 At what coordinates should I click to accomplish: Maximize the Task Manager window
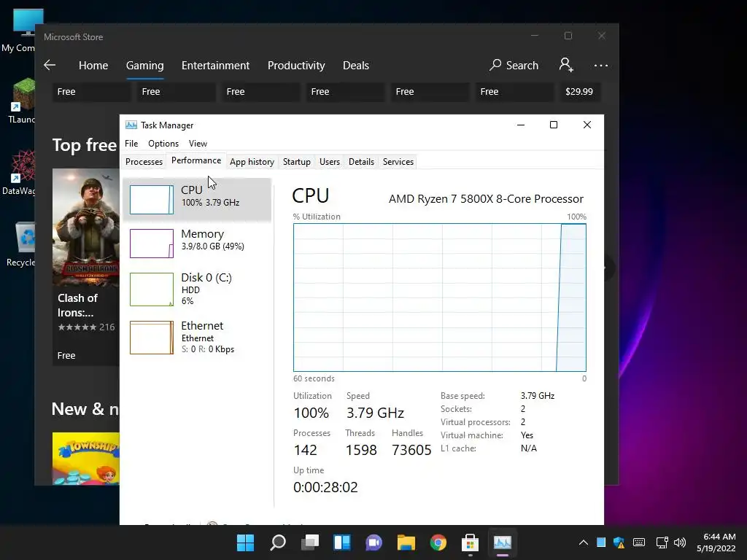(554, 125)
